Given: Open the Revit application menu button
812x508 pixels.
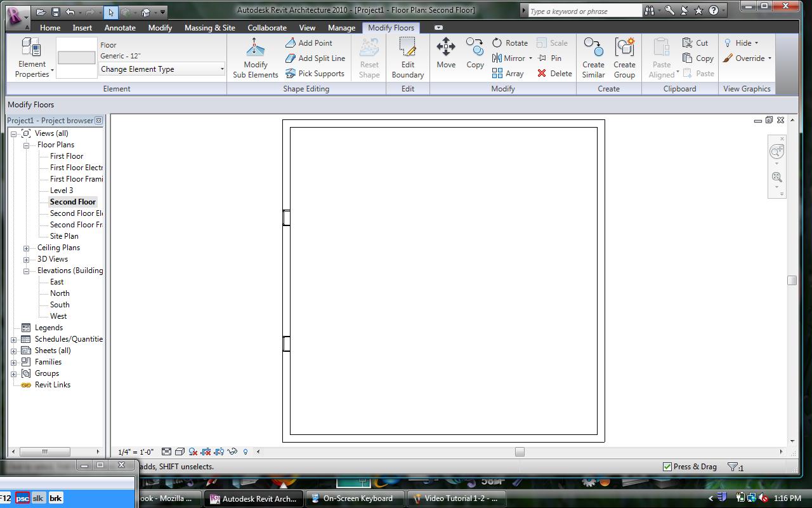Looking at the screenshot, I should pos(17,17).
